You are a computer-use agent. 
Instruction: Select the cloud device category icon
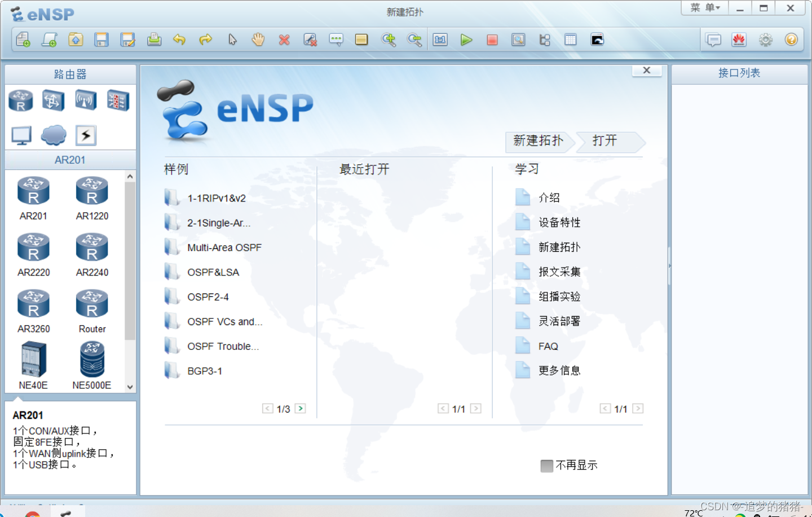[x=54, y=135]
